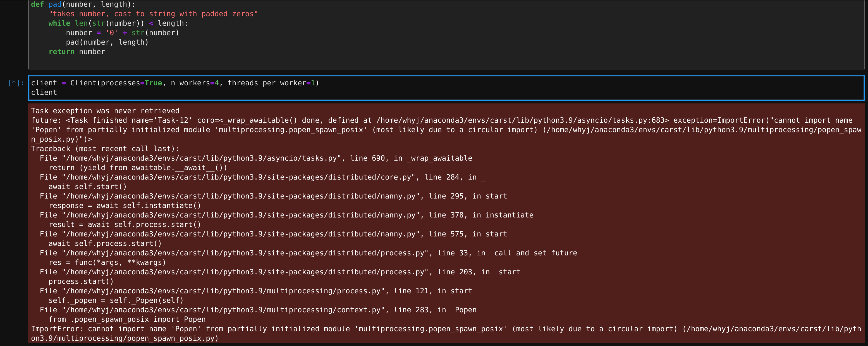
Task: Click the 'client' variable on second line
Action: [x=44, y=92]
